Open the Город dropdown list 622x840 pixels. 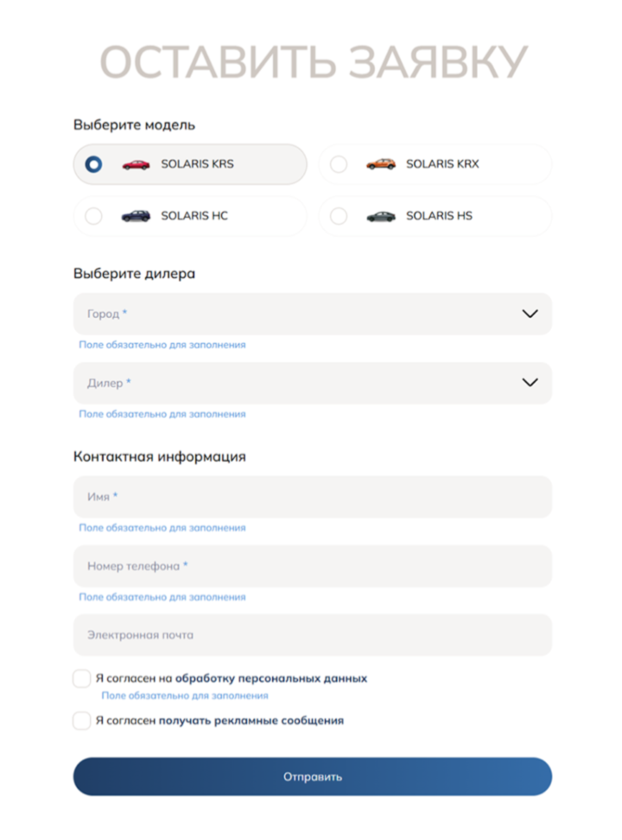click(x=313, y=314)
